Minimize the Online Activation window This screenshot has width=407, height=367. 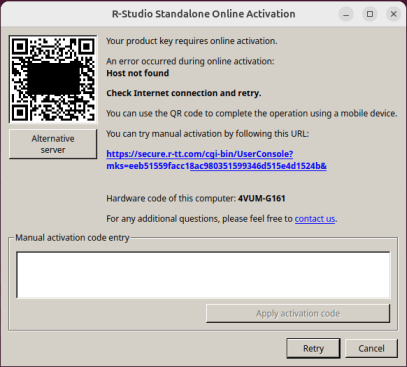coord(346,14)
